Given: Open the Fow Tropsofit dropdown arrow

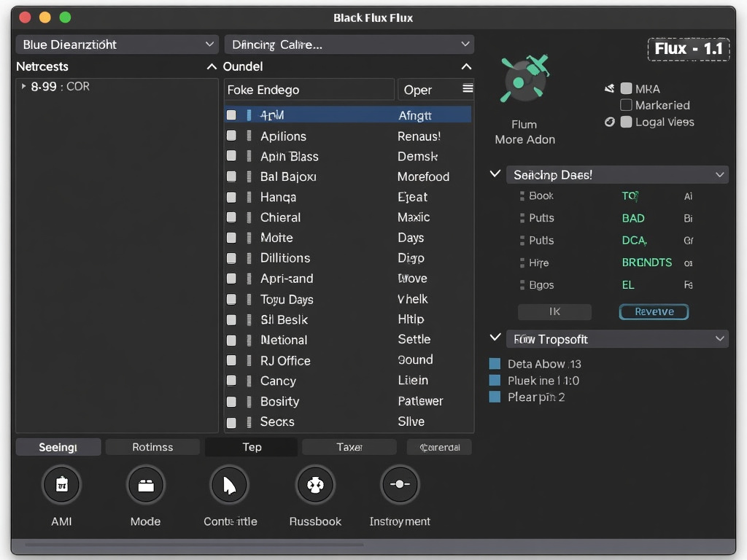Looking at the screenshot, I should (x=720, y=338).
